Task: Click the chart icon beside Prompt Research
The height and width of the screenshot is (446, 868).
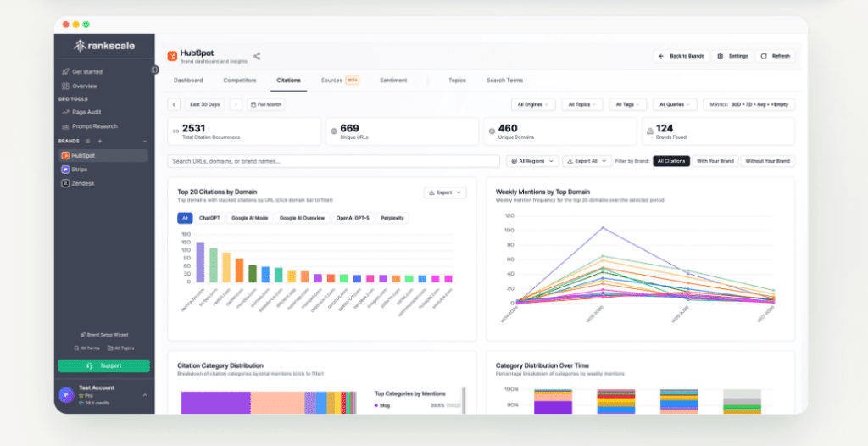Action: 65,126
